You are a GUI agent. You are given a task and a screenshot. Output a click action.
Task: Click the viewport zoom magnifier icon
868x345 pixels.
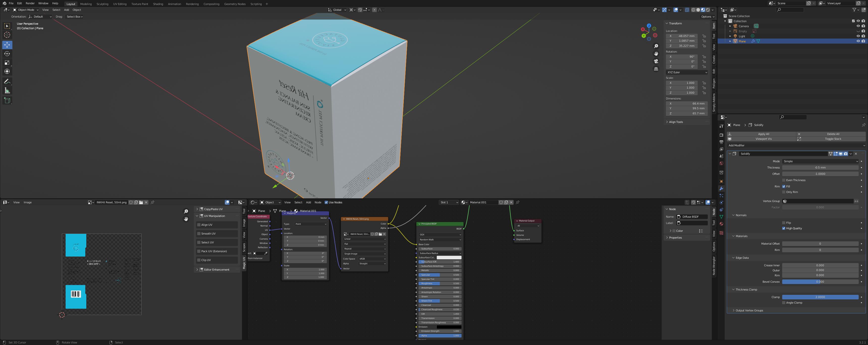[x=656, y=46]
